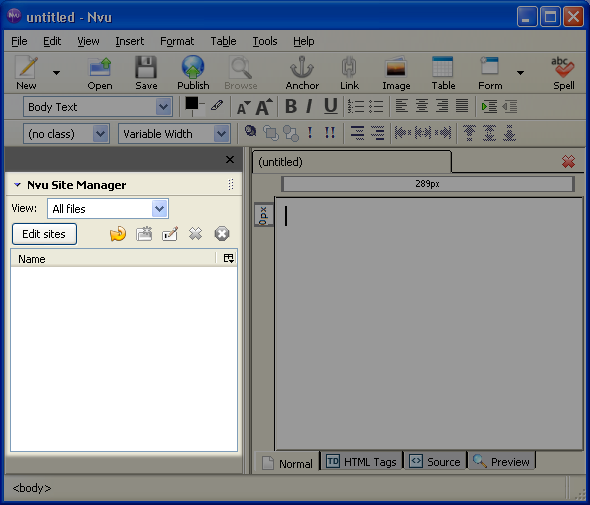Open the Format menu
The height and width of the screenshot is (505, 590).
tap(177, 41)
